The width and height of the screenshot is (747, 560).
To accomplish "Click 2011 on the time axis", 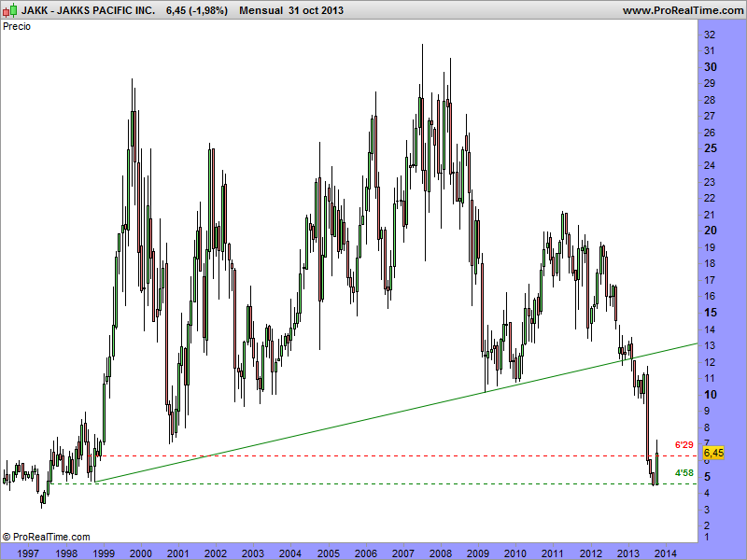I will coord(553,553).
